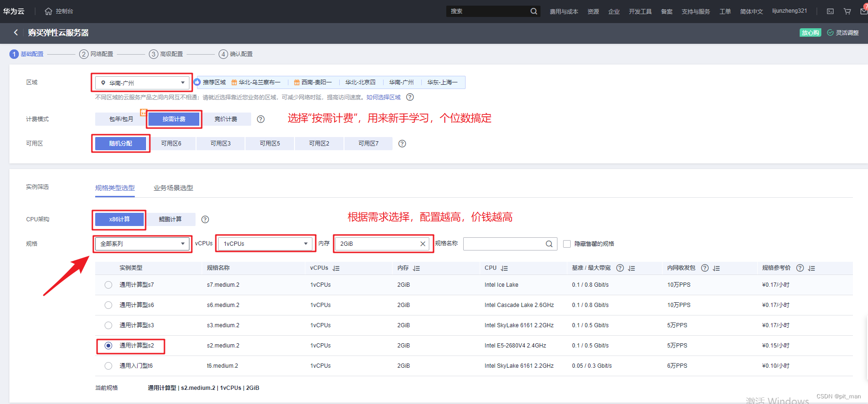Open the shopping cart icon
Image resolution: width=868 pixels, height=404 pixels.
coord(847,11)
